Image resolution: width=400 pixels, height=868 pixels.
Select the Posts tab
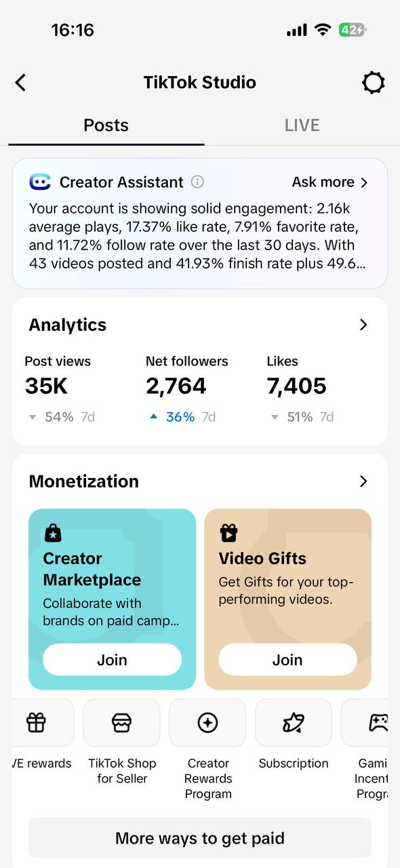[106, 125]
